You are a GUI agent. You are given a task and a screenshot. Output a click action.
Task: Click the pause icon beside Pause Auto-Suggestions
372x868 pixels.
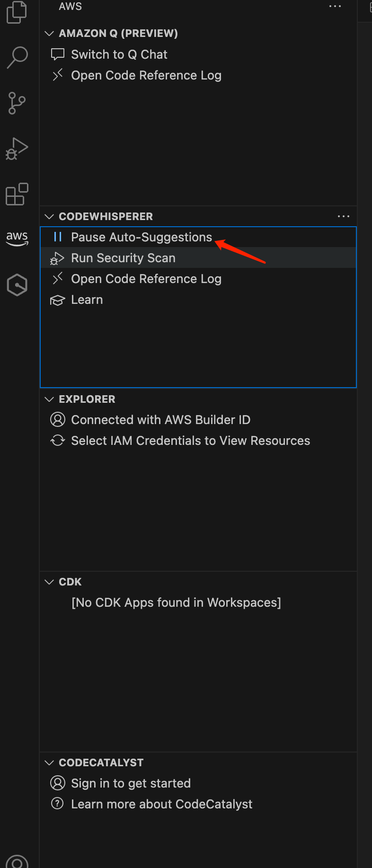58,237
